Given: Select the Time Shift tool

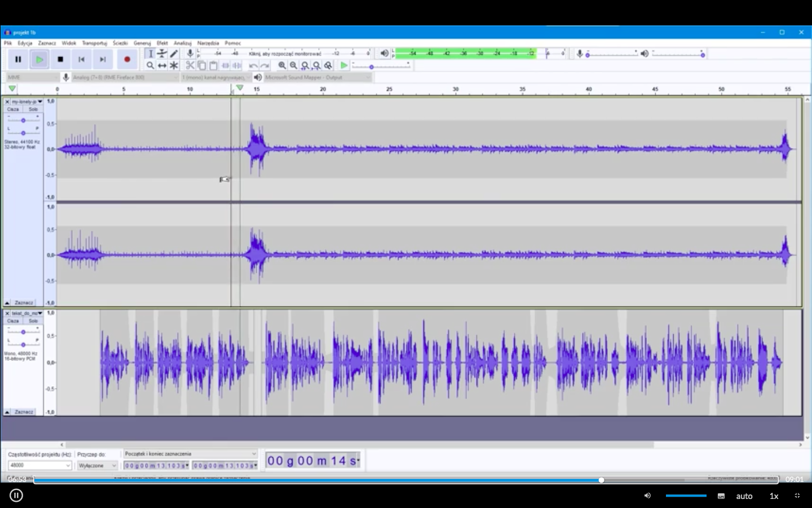Looking at the screenshot, I should click(162, 65).
